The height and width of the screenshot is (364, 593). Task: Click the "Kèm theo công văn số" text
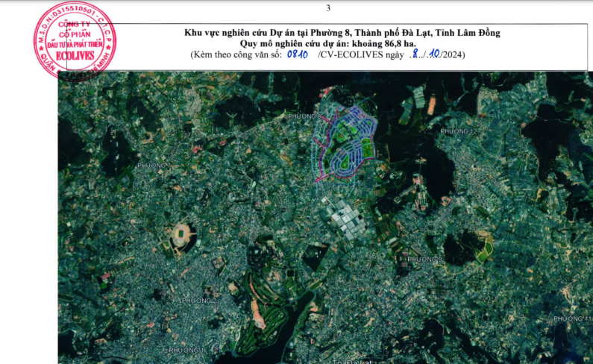[x=237, y=55]
